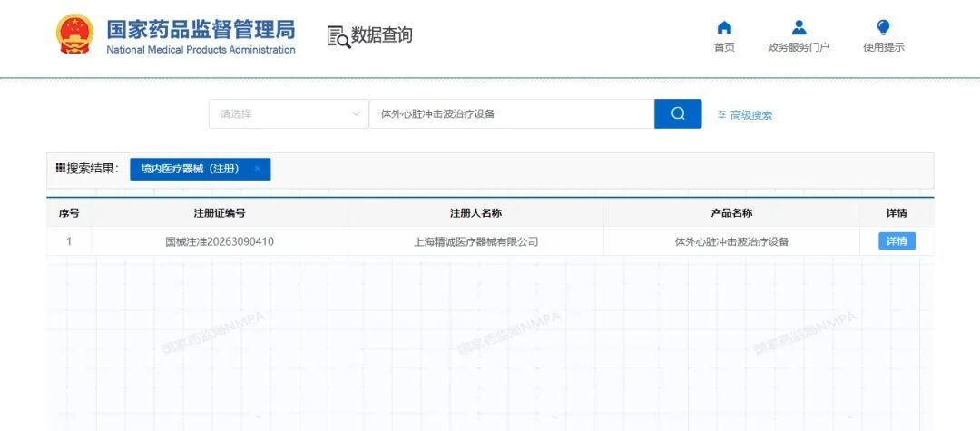Click the 数据查询 heading text
The height and width of the screenshot is (431, 980).
point(381,35)
